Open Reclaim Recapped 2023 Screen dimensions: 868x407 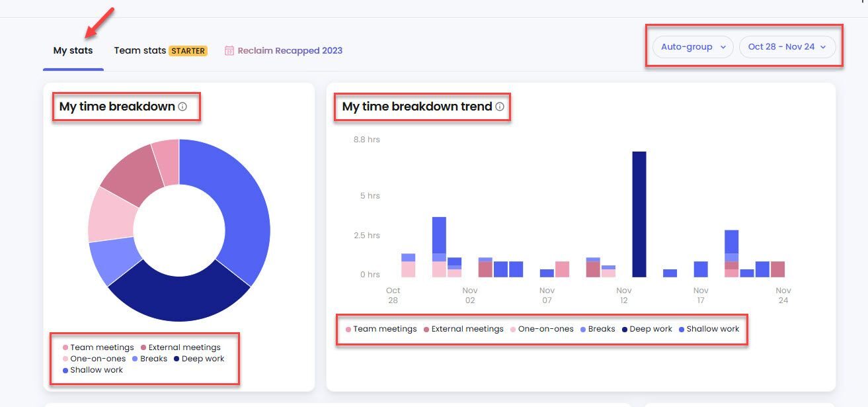point(289,50)
